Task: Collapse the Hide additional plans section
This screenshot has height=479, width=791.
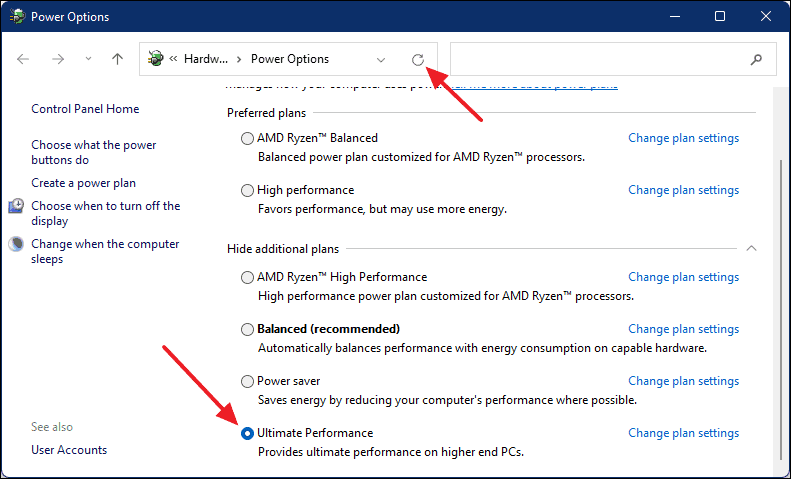Action: click(x=751, y=248)
